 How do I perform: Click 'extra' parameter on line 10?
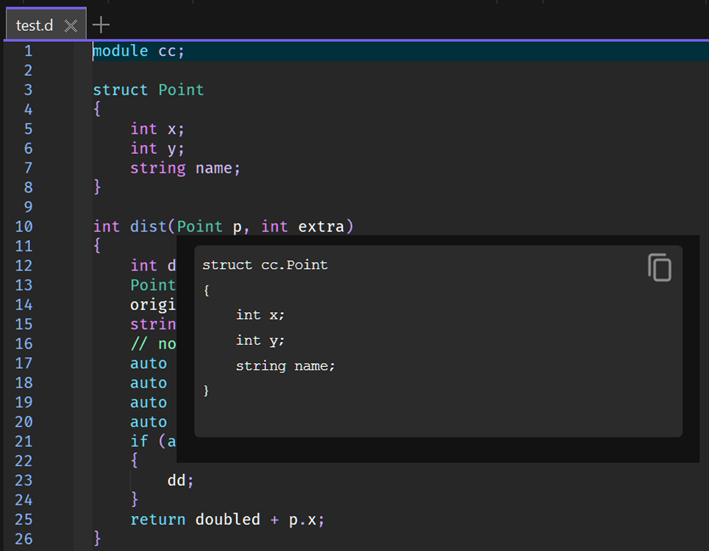pos(321,226)
